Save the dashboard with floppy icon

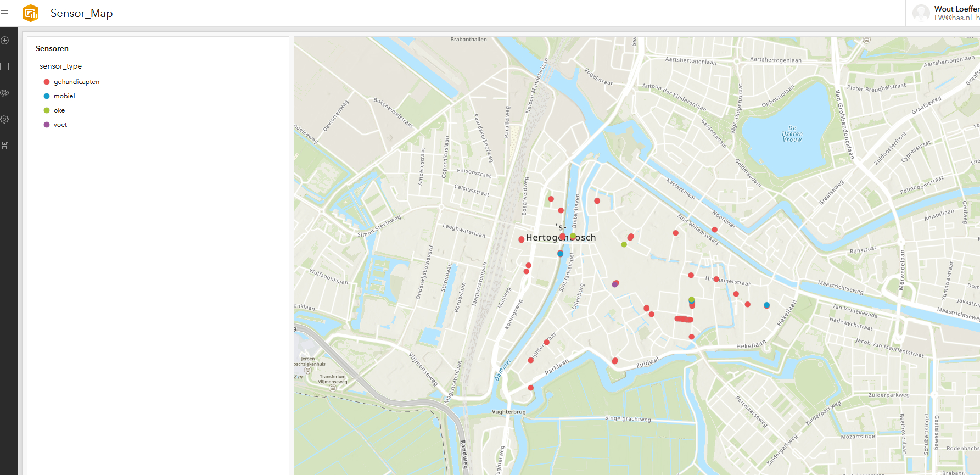coord(5,146)
